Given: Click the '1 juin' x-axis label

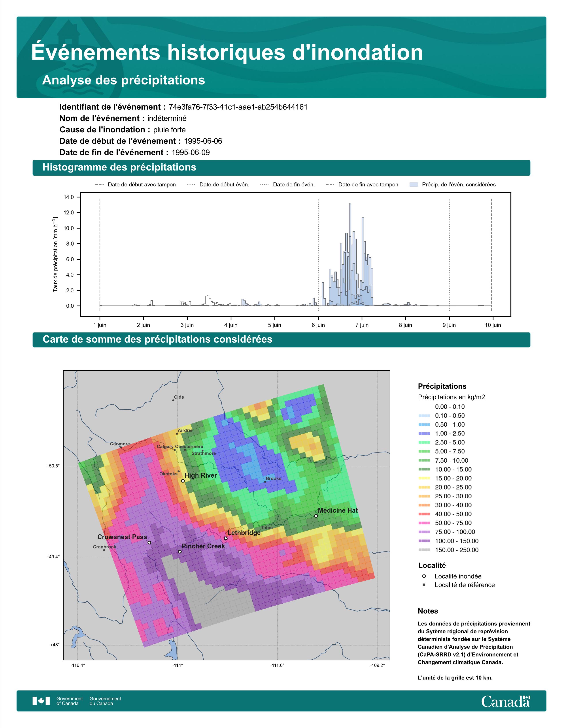Looking at the screenshot, I should coord(100,325).
